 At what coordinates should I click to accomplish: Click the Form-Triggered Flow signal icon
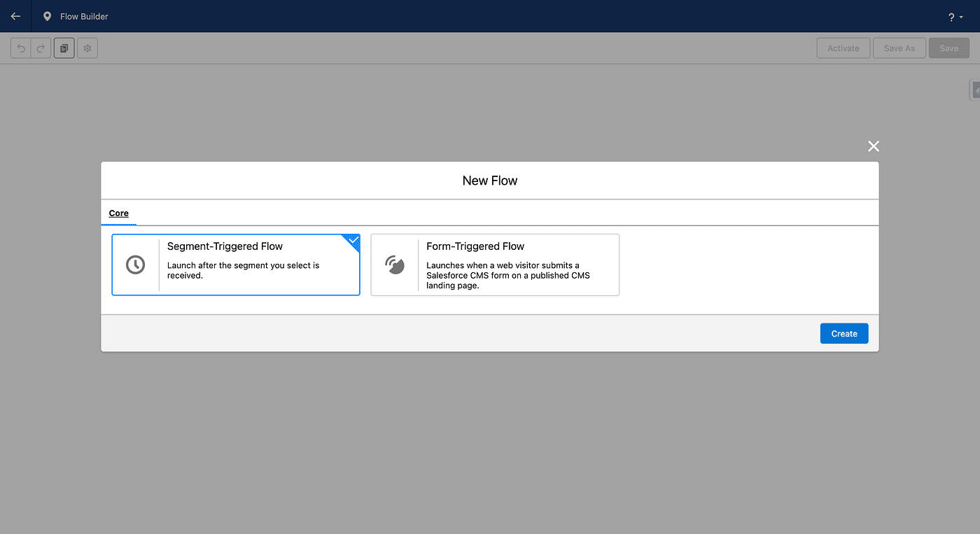tap(395, 265)
